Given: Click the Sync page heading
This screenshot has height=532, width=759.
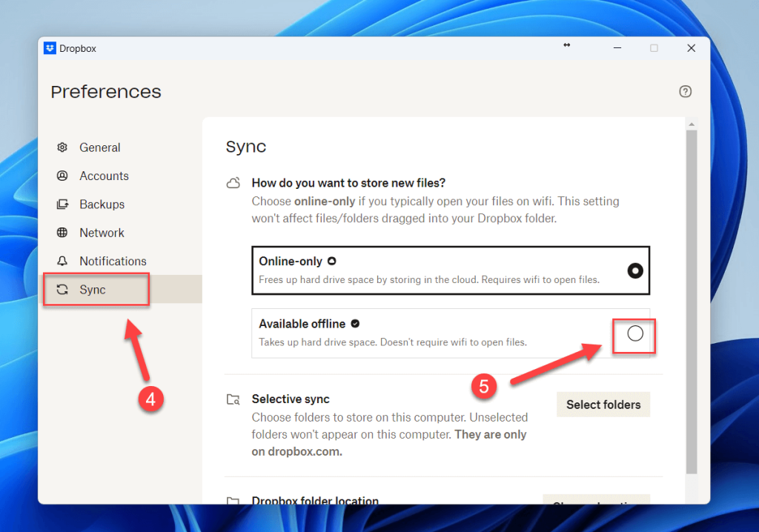Looking at the screenshot, I should (246, 146).
